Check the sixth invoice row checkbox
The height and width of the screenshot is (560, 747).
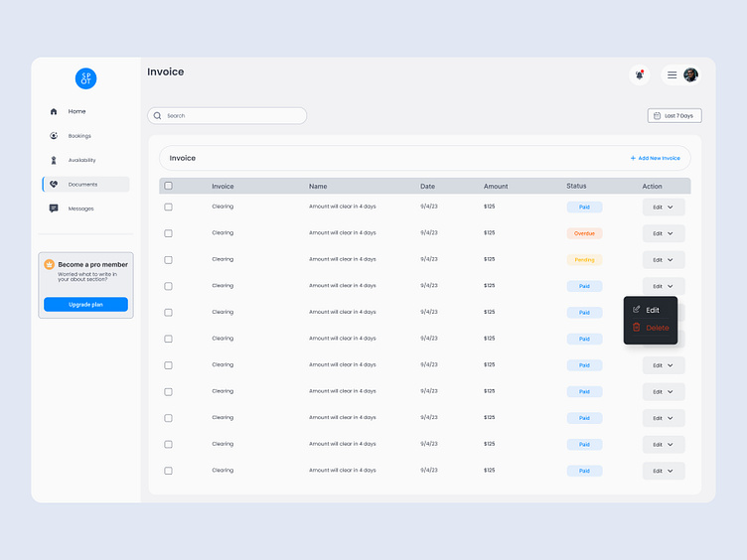(168, 339)
